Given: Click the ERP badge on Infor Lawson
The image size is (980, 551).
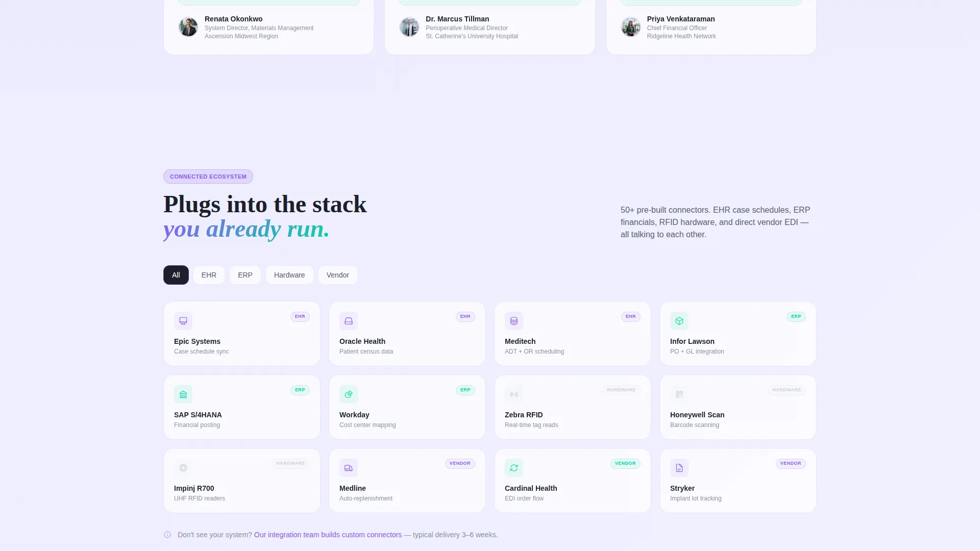Looking at the screenshot, I should [x=796, y=316].
